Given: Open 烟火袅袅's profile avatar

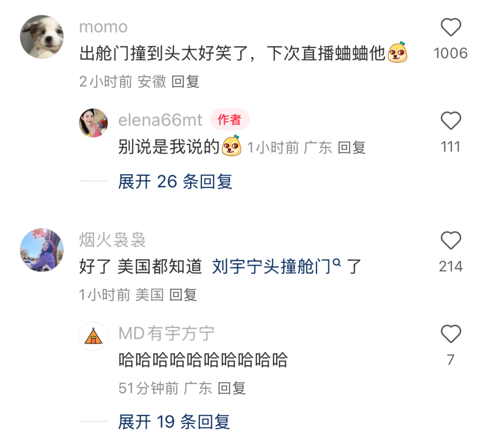Looking at the screenshot, I should coord(42,250).
